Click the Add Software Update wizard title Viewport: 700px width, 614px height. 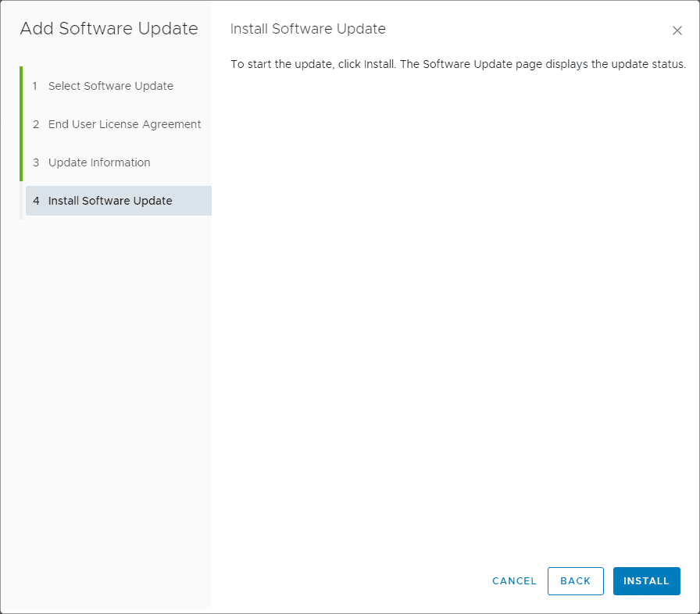109,29
